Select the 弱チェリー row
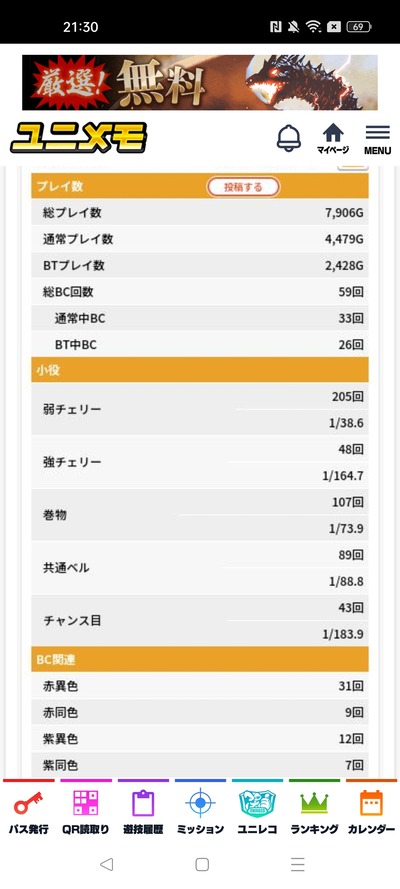This screenshot has width=400, height=889. point(200,409)
